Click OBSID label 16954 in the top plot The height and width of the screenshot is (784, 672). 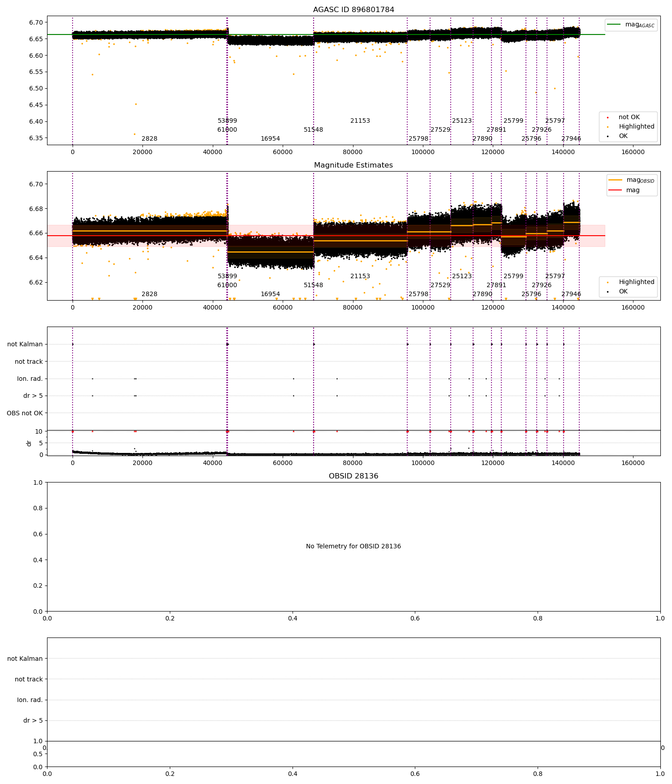[270, 139]
